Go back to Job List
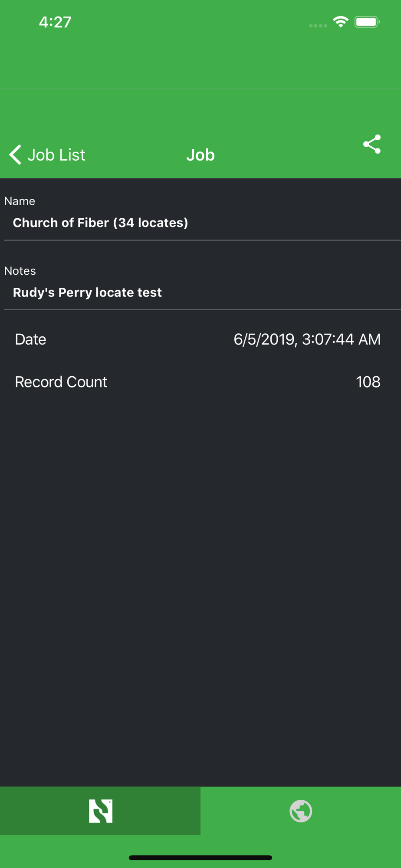 point(47,155)
